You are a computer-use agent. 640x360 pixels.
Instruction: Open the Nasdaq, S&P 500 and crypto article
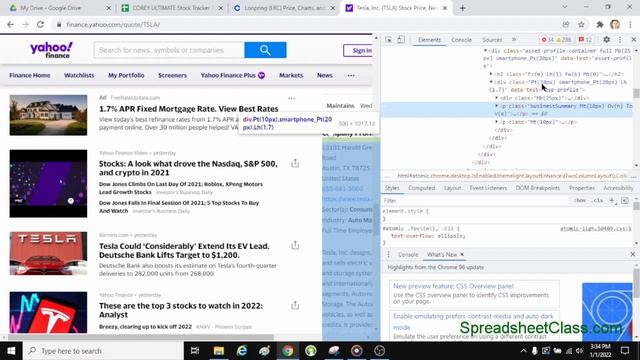pos(188,168)
